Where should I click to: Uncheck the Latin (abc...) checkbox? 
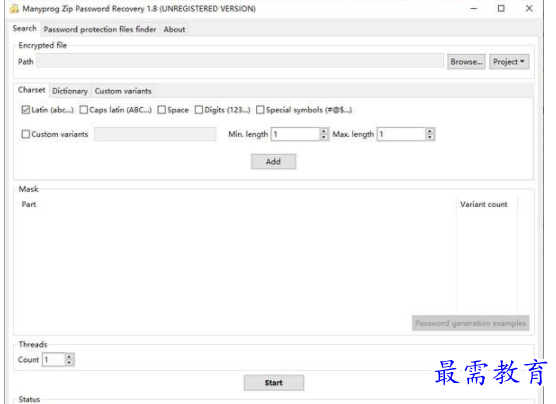25,110
